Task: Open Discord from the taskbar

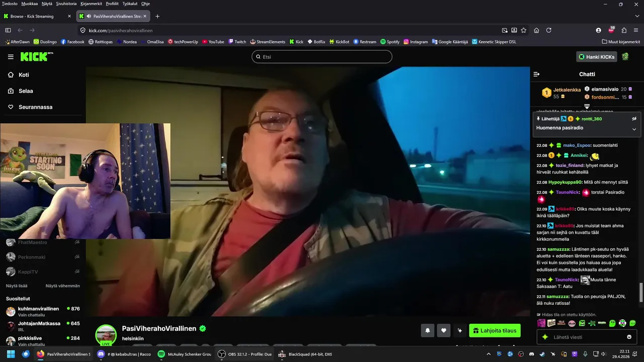Action: (123, 354)
